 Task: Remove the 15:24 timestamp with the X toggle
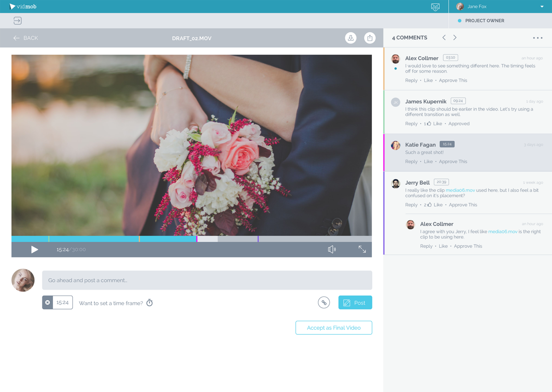[x=48, y=302]
